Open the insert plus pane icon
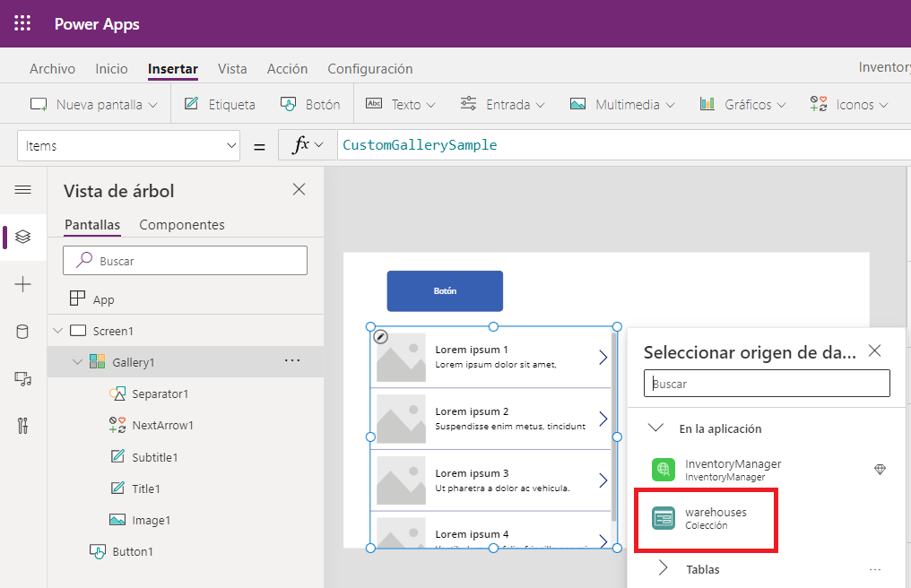This screenshot has width=911, height=588. (x=22, y=284)
